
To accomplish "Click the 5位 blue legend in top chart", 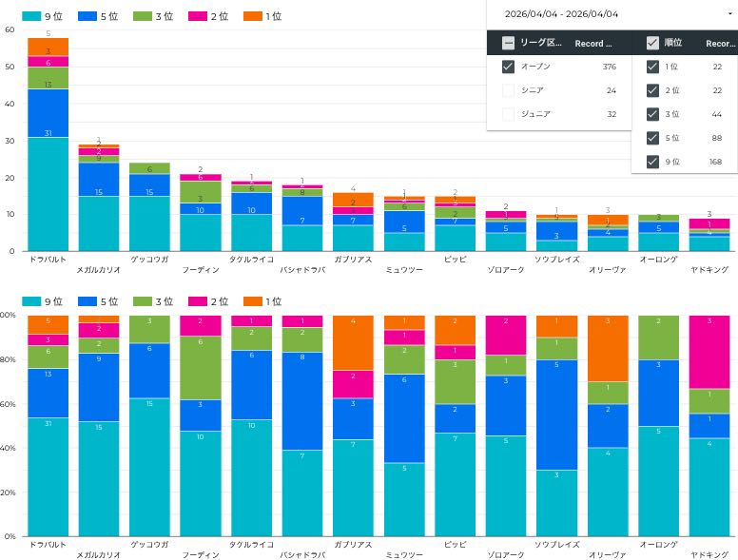I will [97, 16].
